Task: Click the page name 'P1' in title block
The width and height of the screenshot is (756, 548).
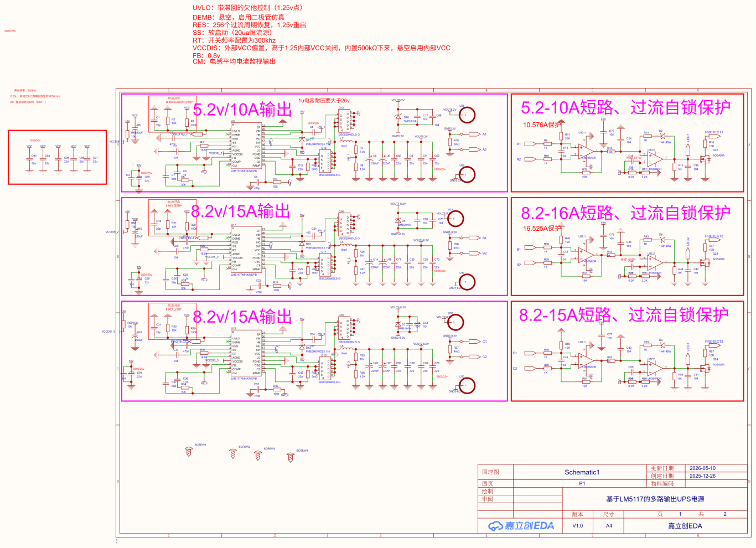Action: tap(582, 484)
